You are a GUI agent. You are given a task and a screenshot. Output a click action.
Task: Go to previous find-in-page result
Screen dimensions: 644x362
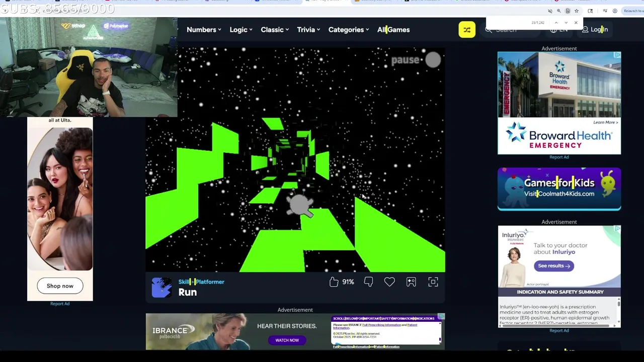point(556,23)
